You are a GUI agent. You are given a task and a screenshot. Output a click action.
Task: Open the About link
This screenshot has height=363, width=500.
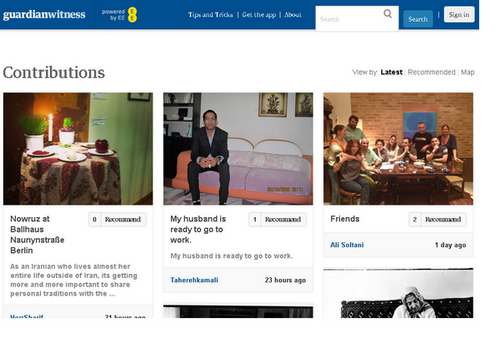[x=293, y=15]
